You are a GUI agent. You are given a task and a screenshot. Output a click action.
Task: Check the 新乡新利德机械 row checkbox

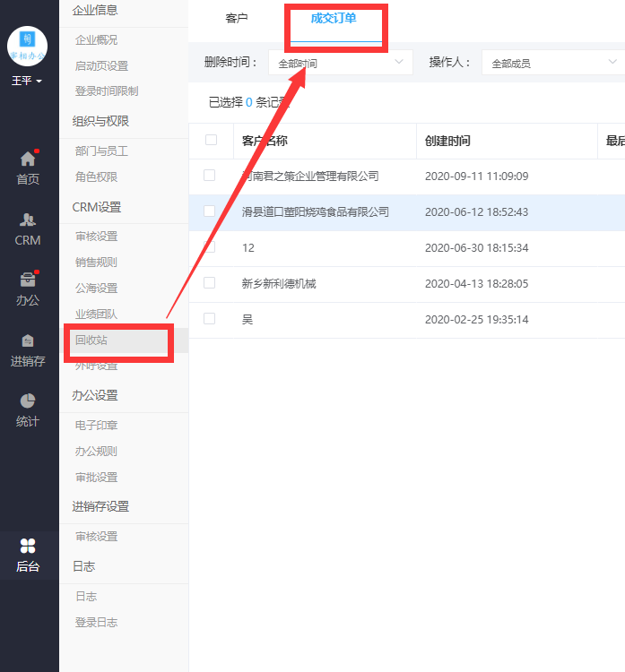click(209, 282)
